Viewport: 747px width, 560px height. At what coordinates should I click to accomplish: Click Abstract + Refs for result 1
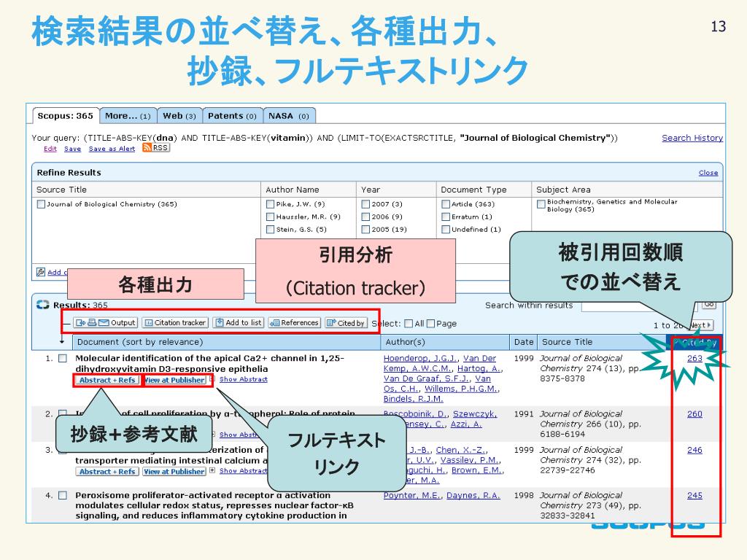[x=107, y=380]
